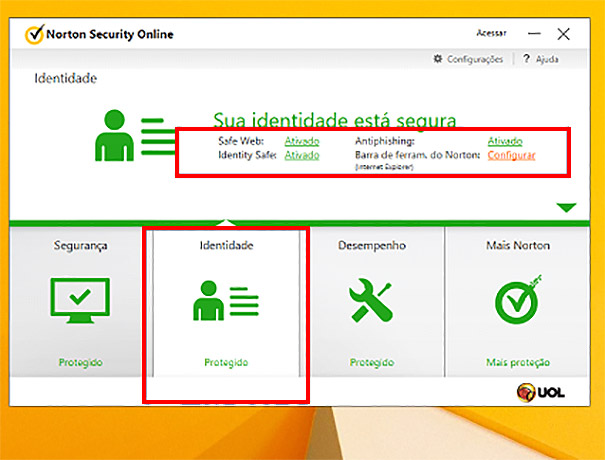Close the Norton Security Online window
This screenshot has width=605, height=460.
point(563,34)
